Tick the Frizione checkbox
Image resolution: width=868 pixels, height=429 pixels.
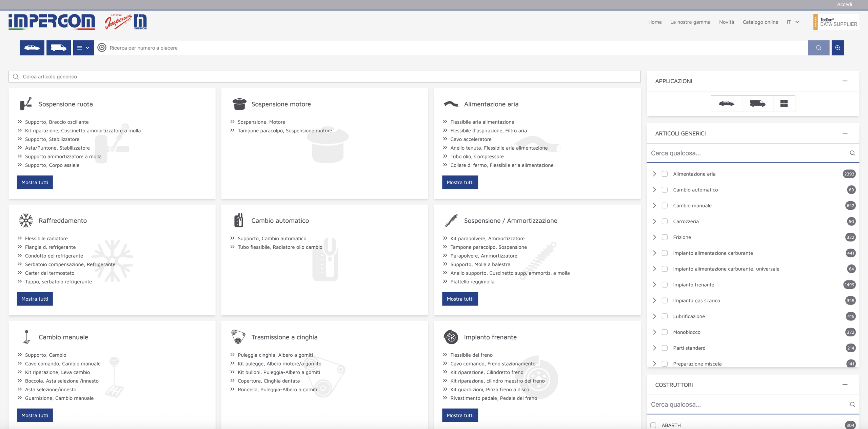point(665,237)
